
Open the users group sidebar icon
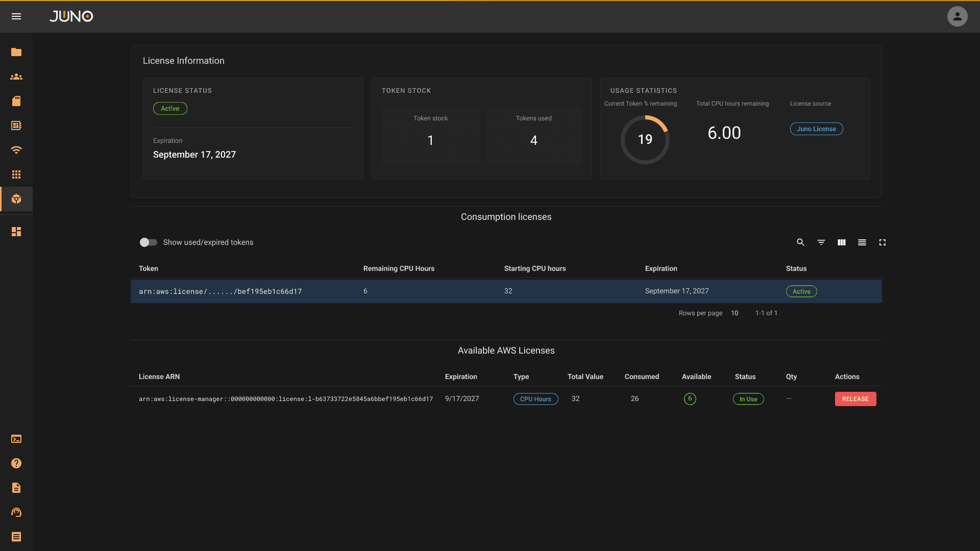[x=16, y=77]
